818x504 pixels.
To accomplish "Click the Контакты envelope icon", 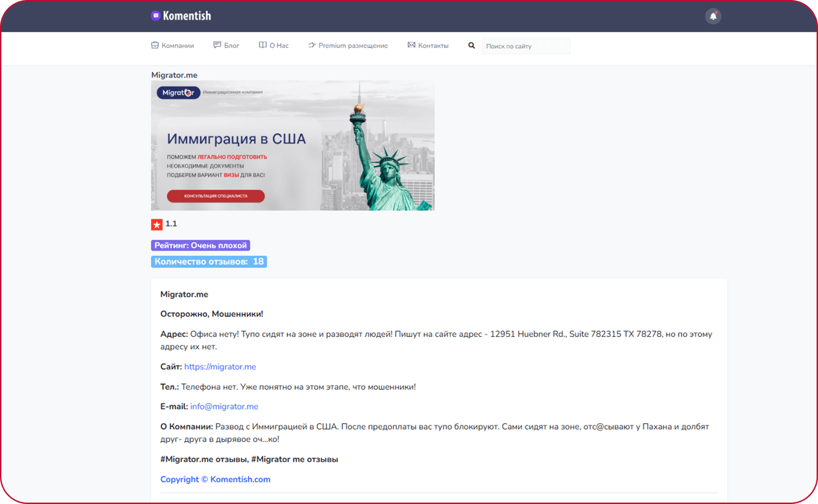I will pyautogui.click(x=411, y=45).
